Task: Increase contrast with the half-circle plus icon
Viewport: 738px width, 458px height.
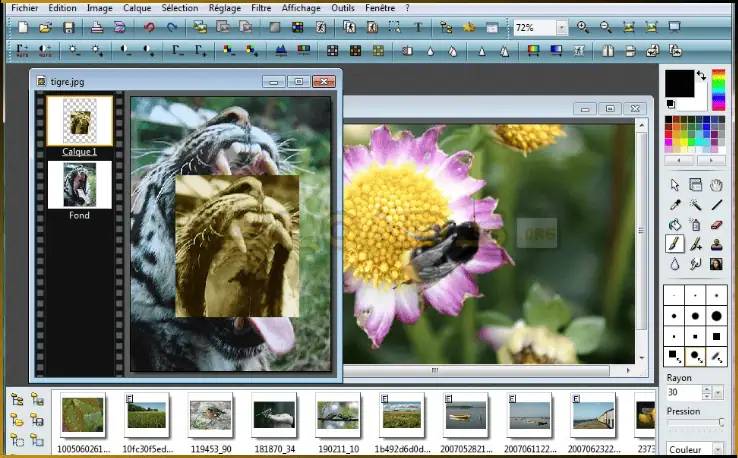Action: [x=149, y=50]
